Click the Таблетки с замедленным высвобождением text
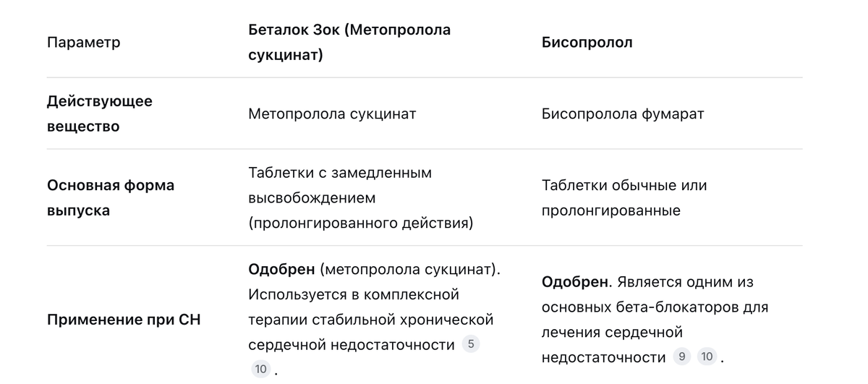This screenshot has width=868, height=384. click(339, 185)
